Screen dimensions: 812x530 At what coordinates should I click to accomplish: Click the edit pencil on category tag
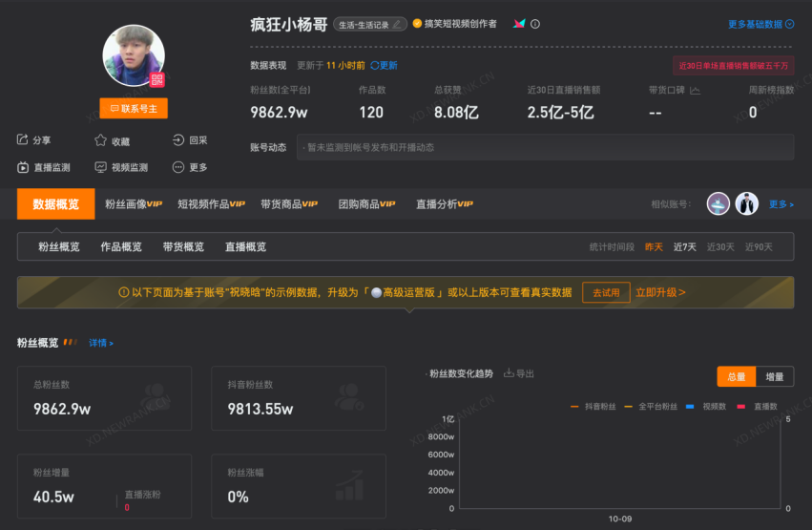pos(397,24)
